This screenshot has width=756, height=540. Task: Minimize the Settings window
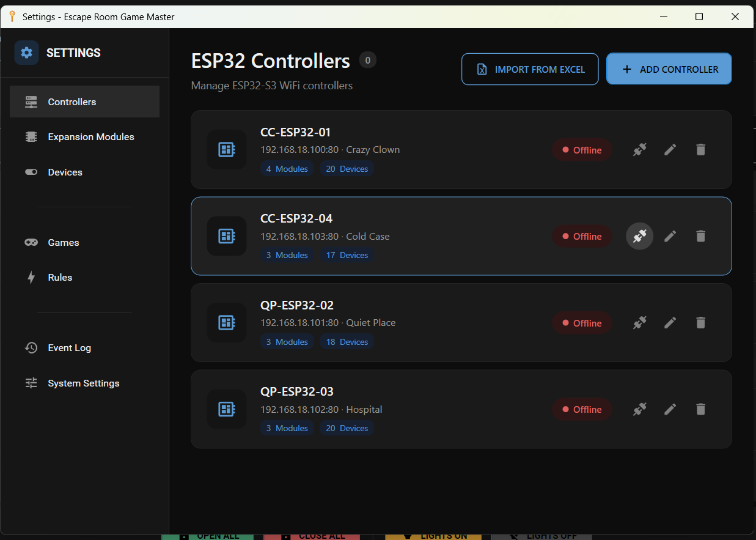tap(663, 17)
